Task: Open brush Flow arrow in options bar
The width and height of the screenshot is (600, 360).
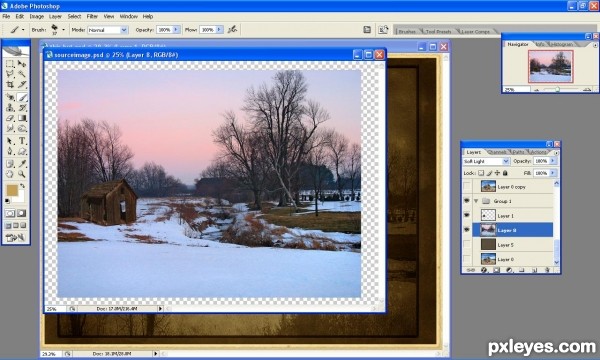Action: [219, 29]
